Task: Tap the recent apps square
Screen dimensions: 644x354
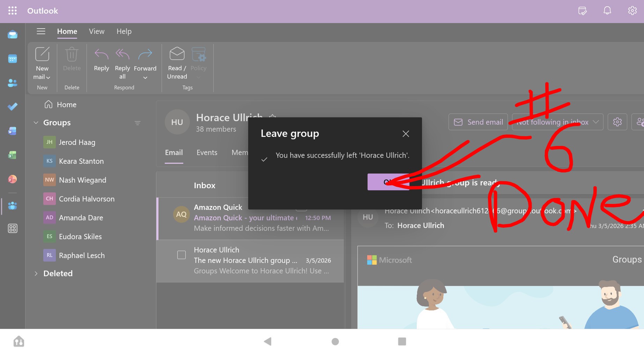Action: tap(402, 341)
